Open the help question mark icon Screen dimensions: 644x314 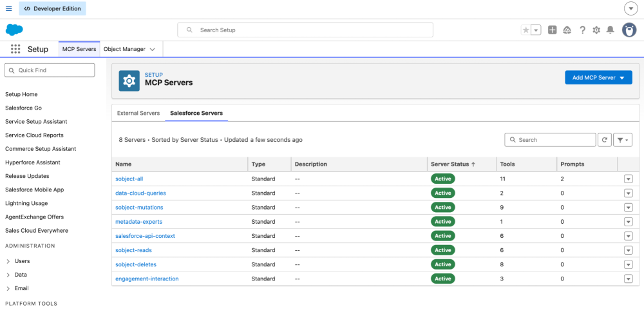(x=582, y=30)
